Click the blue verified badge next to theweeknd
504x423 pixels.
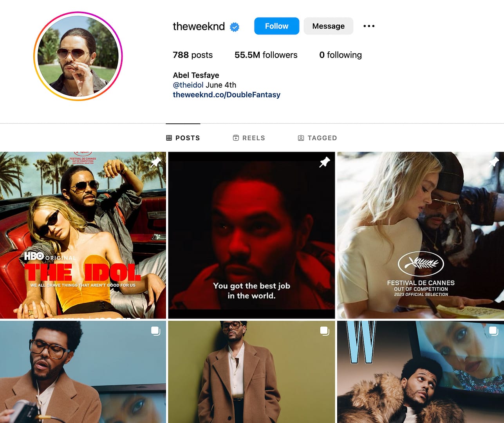[x=235, y=27]
